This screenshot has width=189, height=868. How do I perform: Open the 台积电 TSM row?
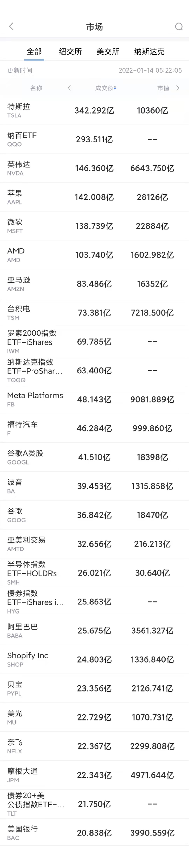point(94,313)
